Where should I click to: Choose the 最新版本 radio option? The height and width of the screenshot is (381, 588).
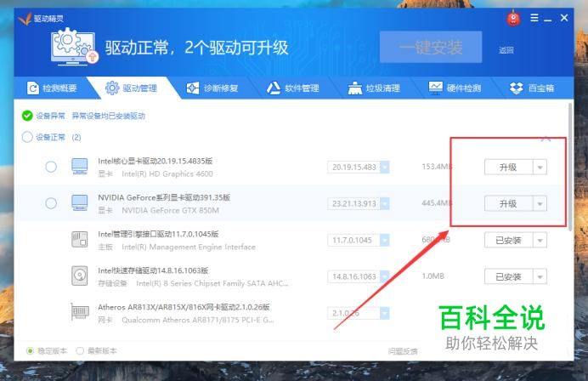pos(80,351)
